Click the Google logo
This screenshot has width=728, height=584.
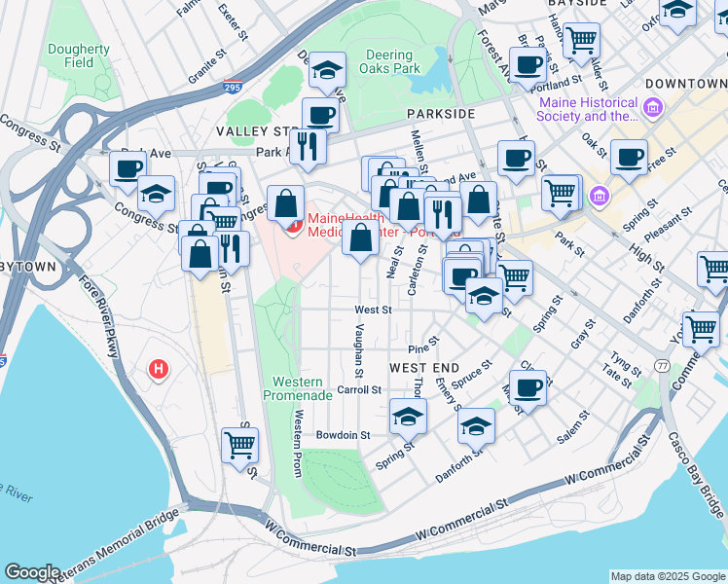(32, 572)
